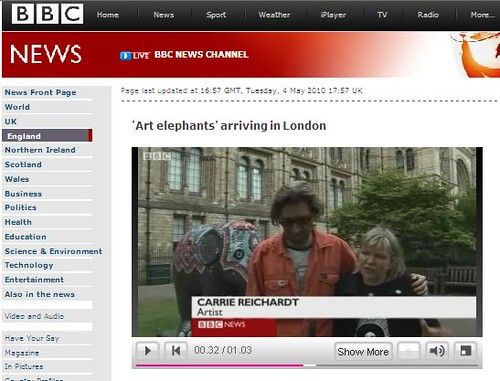This screenshot has width=500, height=381.
Task: Open Business section
Action: point(23,194)
